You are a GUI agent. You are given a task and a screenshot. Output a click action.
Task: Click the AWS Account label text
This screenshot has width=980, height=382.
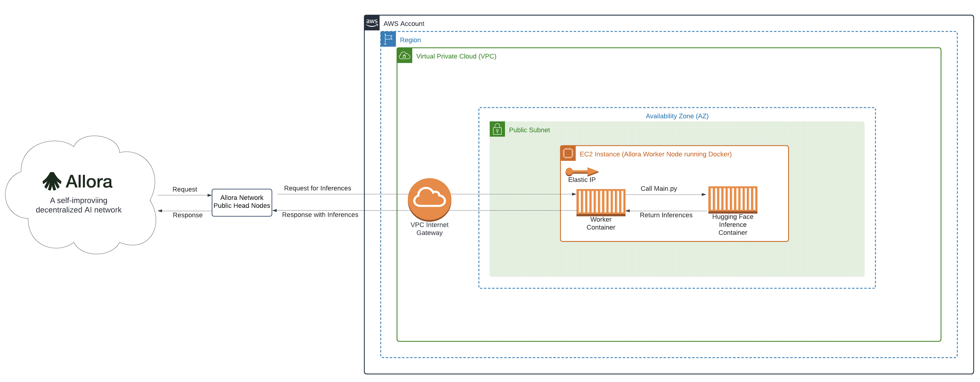point(404,24)
